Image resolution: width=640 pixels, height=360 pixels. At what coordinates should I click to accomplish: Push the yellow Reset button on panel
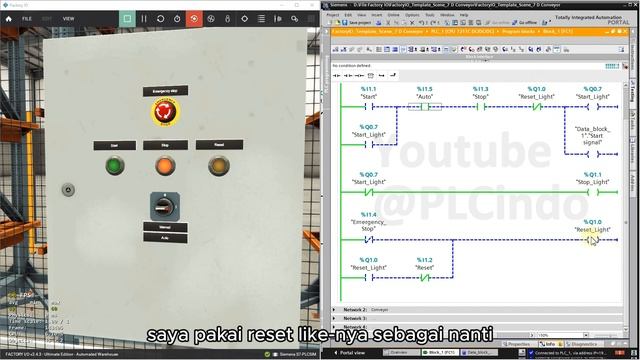tap(219, 166)
